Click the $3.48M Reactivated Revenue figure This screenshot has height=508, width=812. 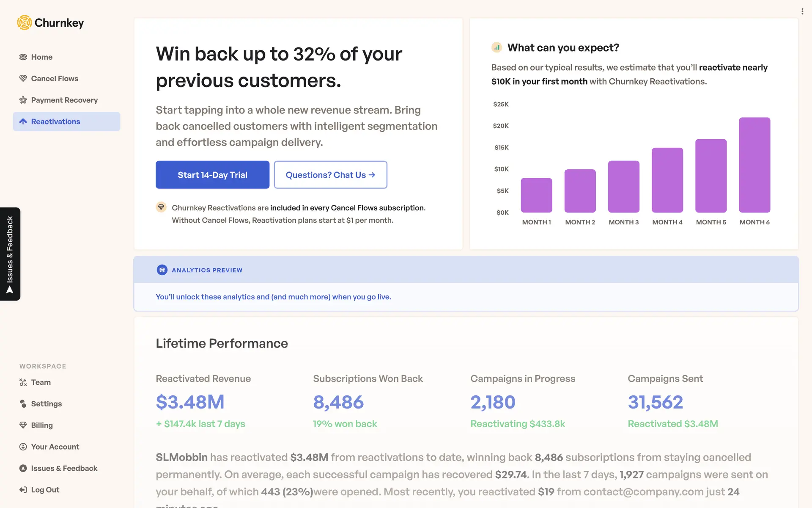pyautogui.click(x=190, y=402)
